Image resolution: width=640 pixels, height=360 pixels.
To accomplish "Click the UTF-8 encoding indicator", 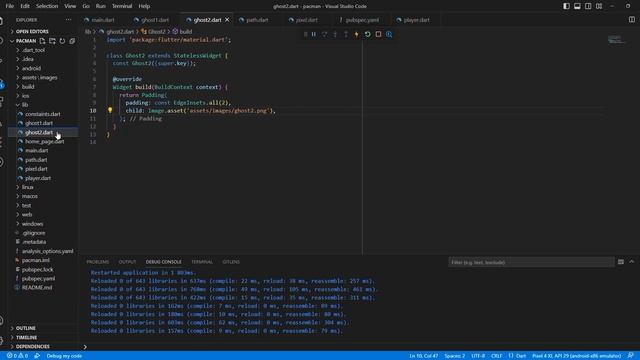I will (x=478, y=356).
